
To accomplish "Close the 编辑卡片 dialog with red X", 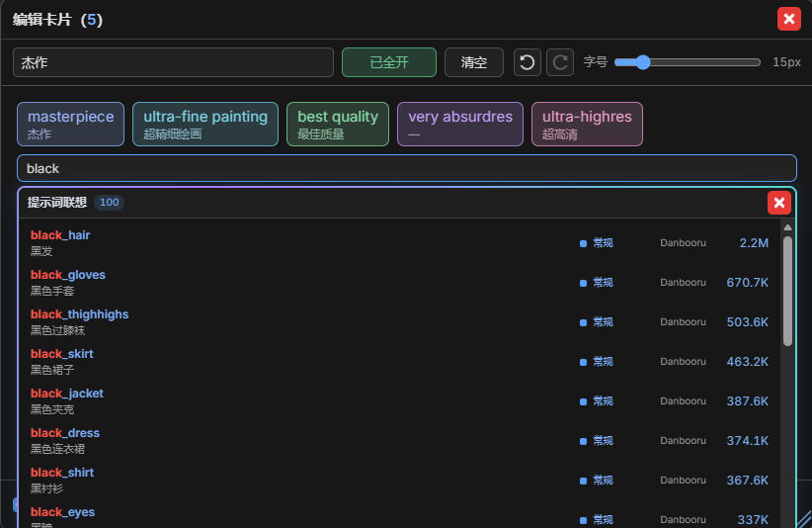I will (788, 19).
